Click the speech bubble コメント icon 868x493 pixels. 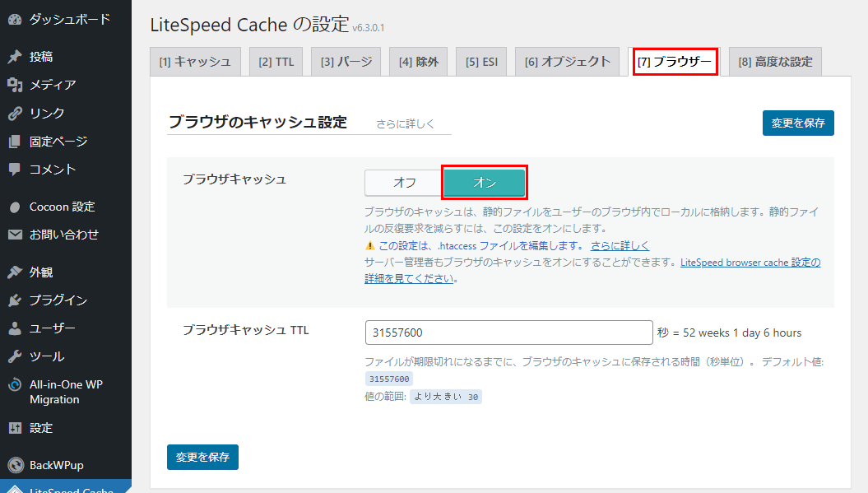(15, 170)
